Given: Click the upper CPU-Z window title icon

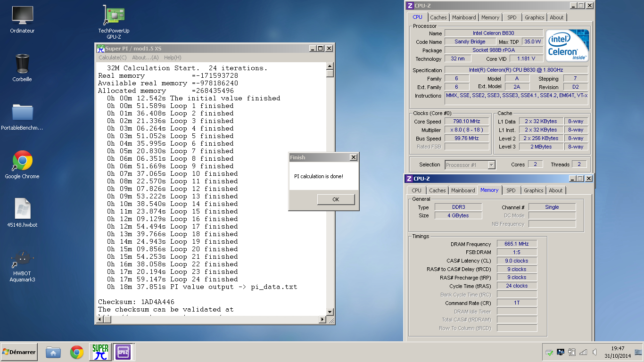Looking at the screenshot, I should pyautogui.click(x=410, y=6).
